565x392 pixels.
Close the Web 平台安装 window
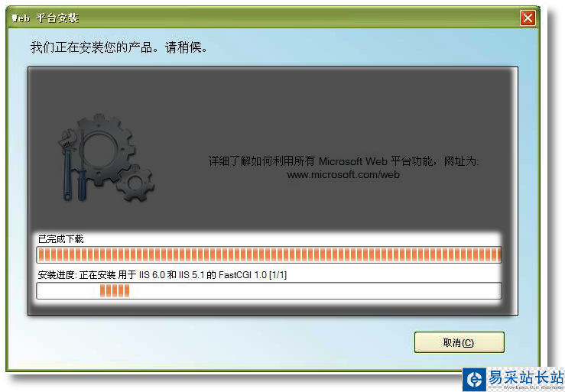[528, 18]
